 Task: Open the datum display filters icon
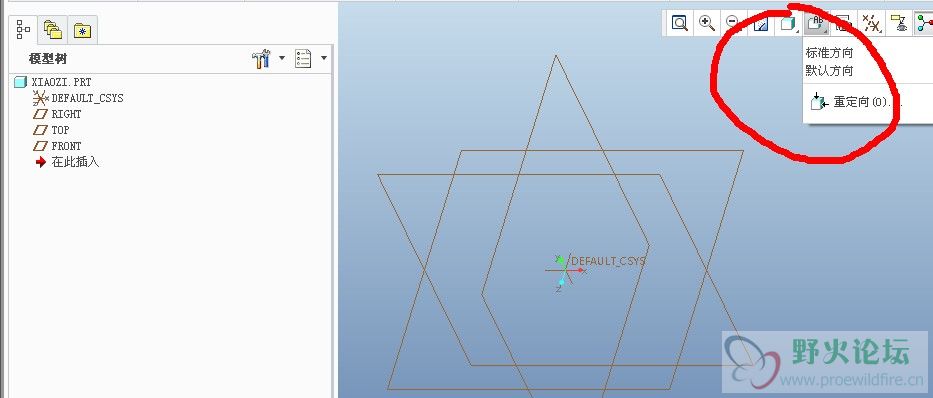[x=872, y=23]
